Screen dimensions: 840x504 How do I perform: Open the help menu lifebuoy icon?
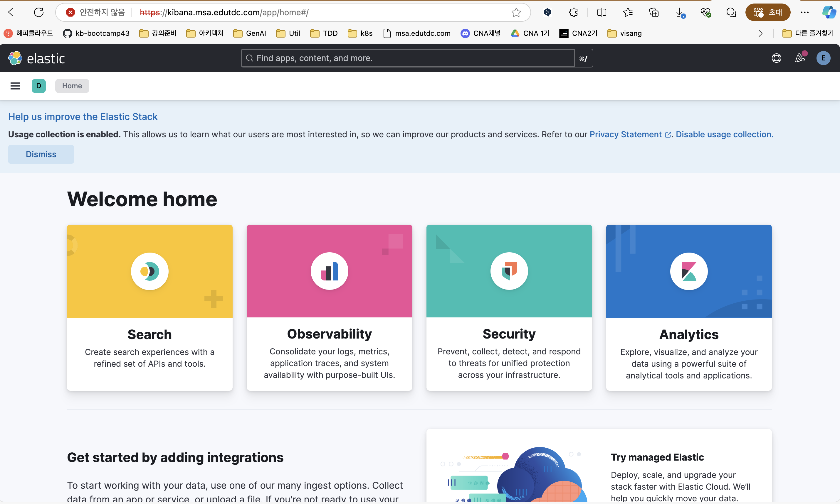point(776,58)
